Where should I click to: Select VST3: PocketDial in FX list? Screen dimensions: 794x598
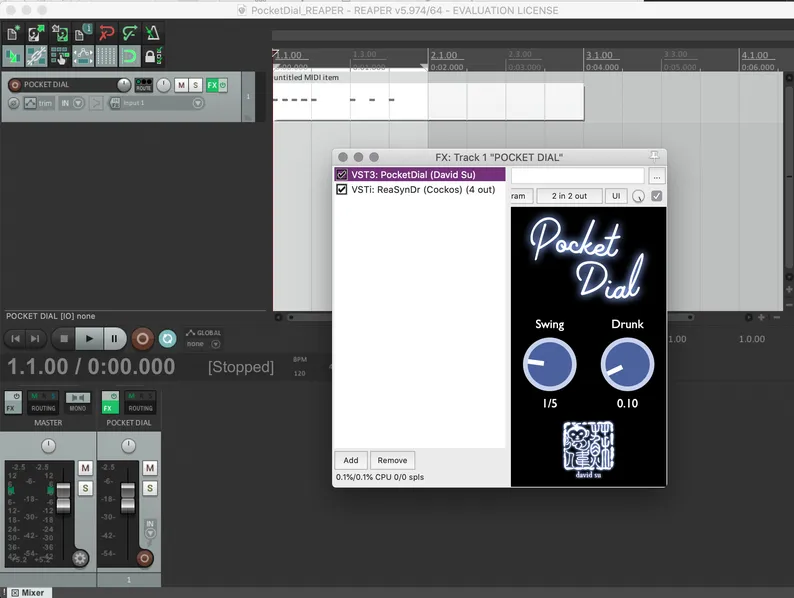[x=420, y=175]
